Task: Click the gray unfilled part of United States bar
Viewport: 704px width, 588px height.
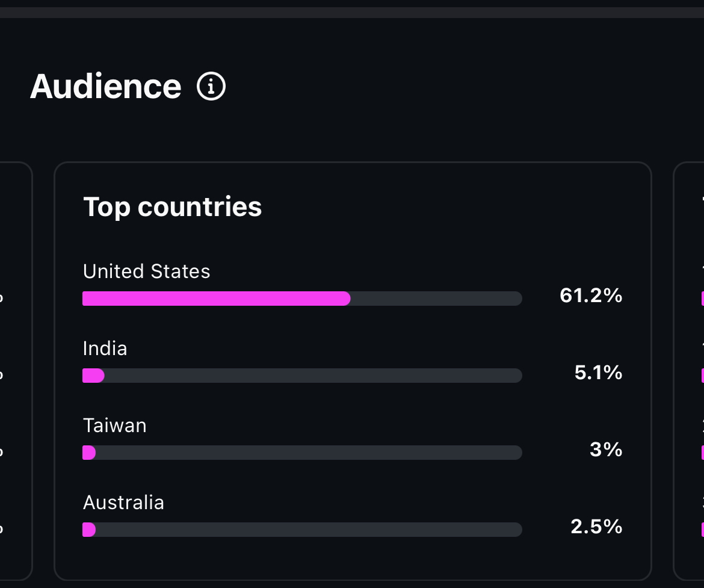Action: tap(436, 299)
